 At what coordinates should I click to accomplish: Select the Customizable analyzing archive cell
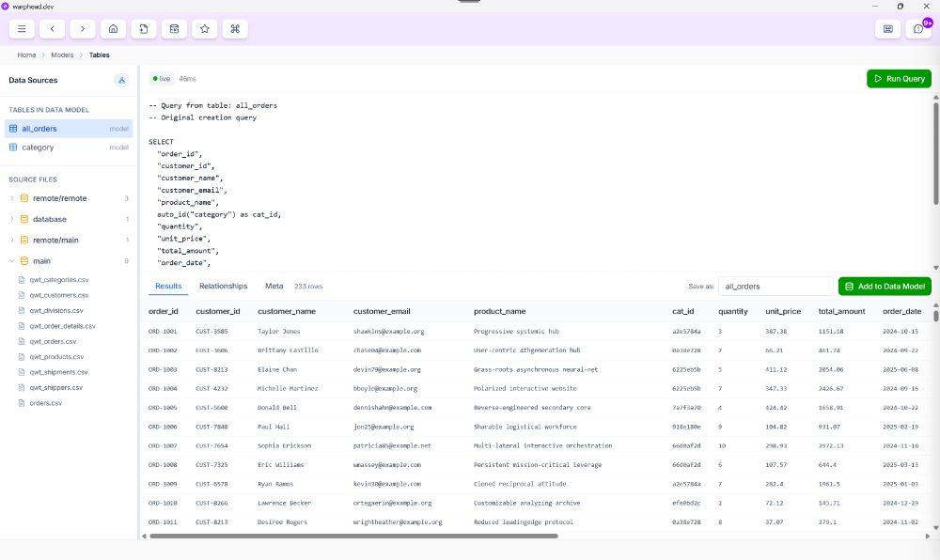point(527,503)
